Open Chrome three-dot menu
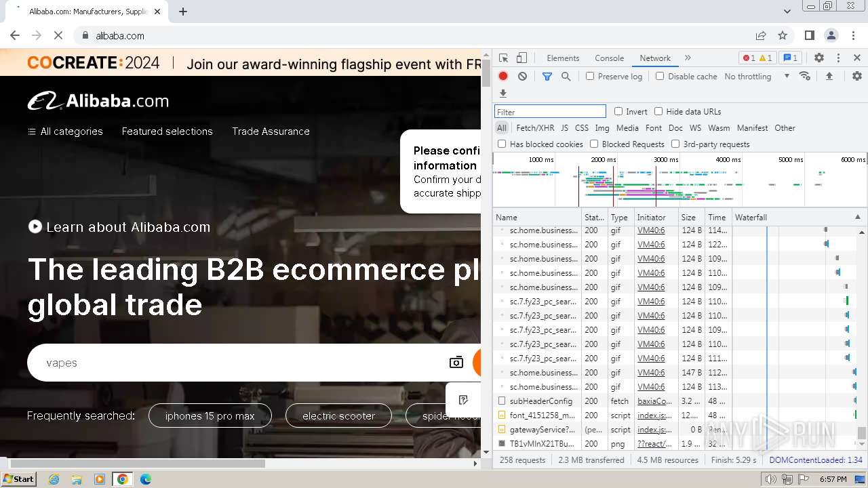This screenshot has height=488, width=868. click(853, 35)
